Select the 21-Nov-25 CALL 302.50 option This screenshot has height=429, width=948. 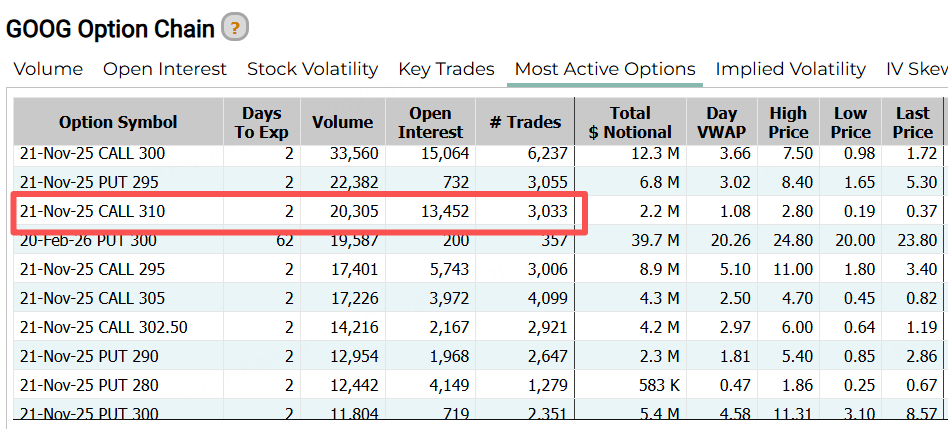(103, 327)
